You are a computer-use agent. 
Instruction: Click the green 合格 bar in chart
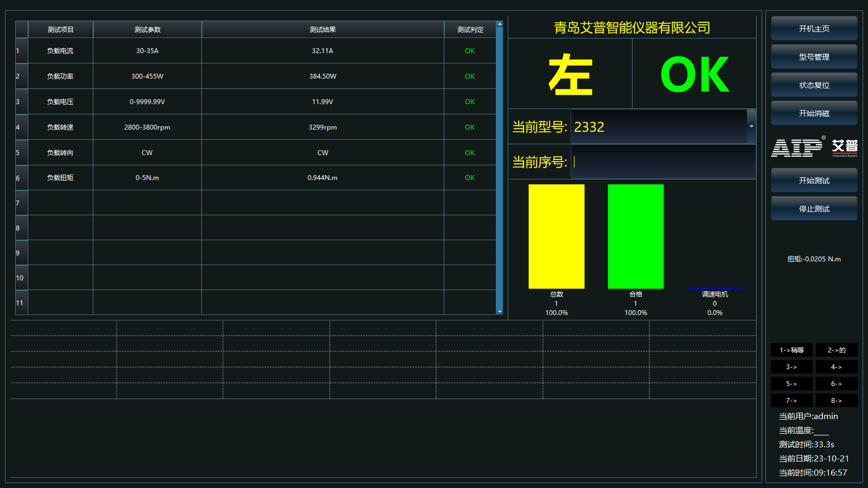click(635, 236)
